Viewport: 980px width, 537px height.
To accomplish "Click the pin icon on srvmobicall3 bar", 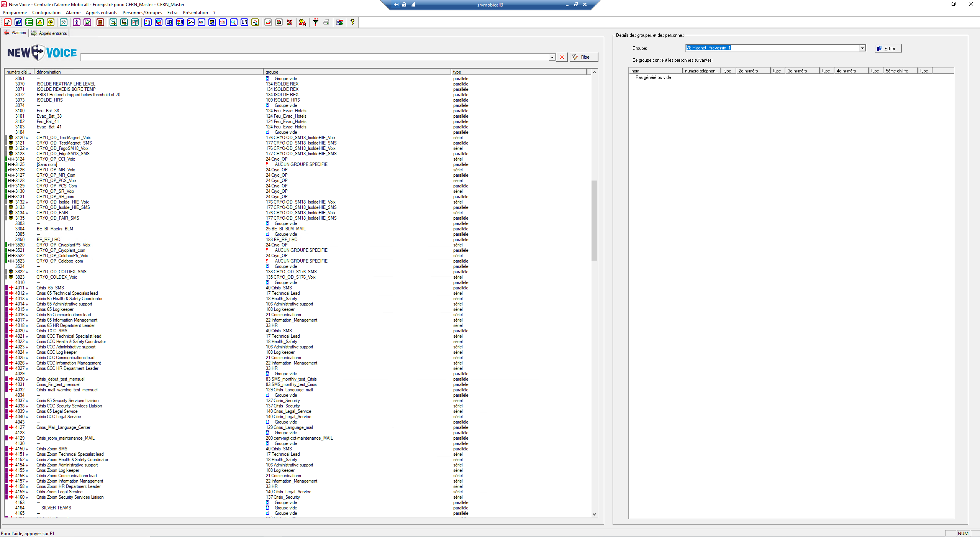I will (397, 5).
